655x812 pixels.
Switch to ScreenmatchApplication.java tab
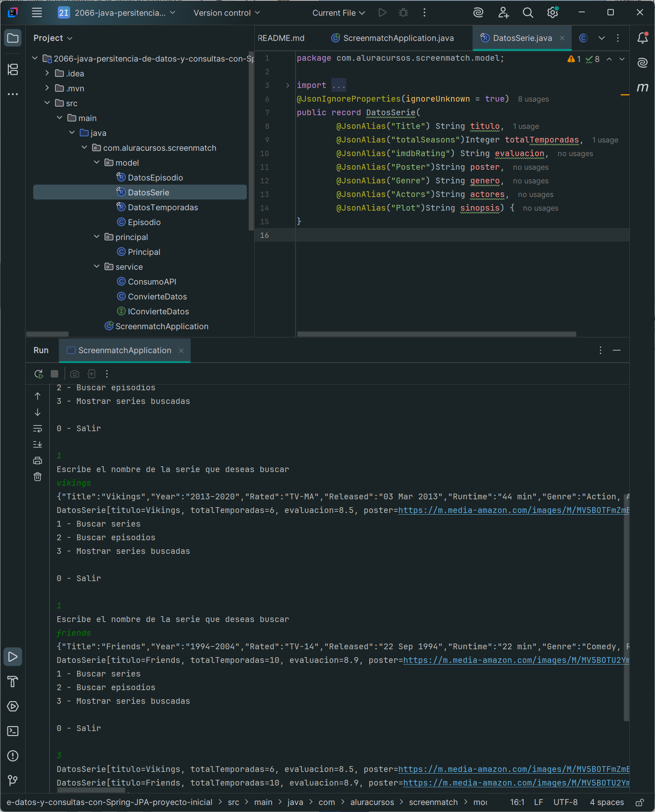point(393,38)
